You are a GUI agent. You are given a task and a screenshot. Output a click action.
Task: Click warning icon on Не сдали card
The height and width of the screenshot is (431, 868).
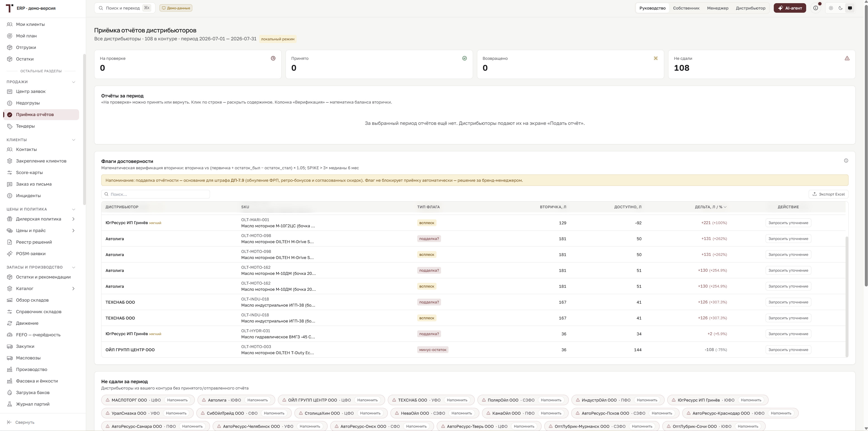[x=847, y=58]
